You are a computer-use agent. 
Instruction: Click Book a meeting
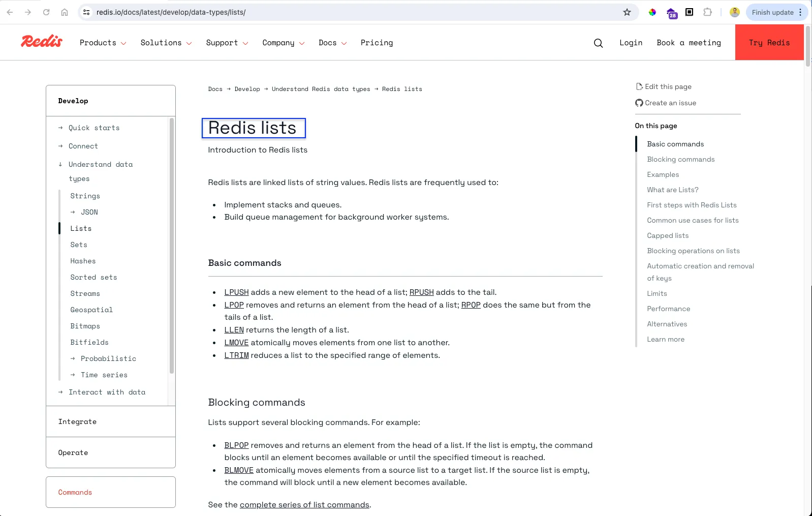(x=689, y=43)
